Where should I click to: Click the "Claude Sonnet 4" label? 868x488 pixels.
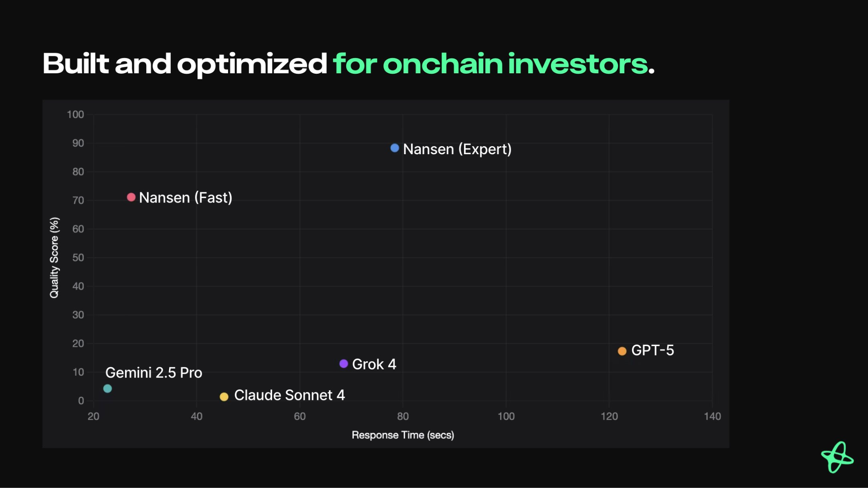pyautogui.click(x=289, y=395)
